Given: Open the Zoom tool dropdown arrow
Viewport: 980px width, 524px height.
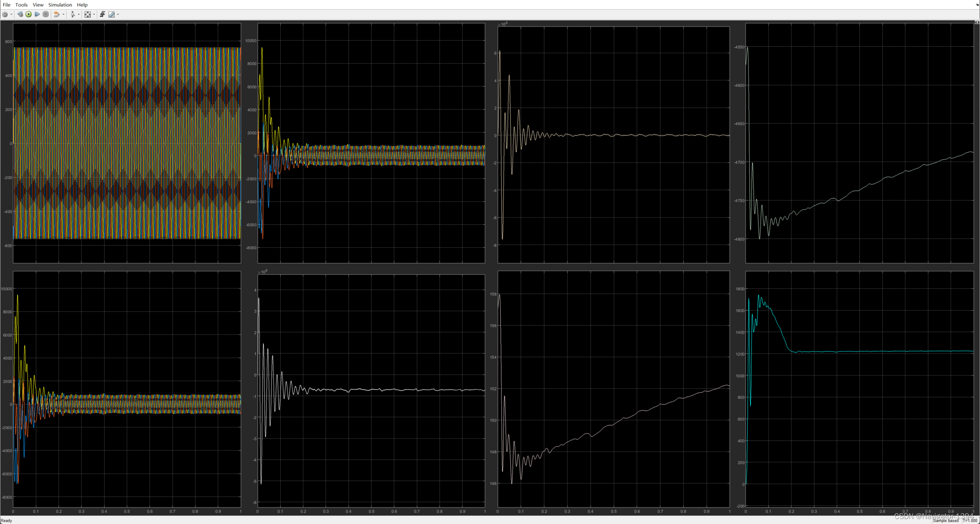Looking at the screenshot, I should pyautogui.click(x=79, y=15).
